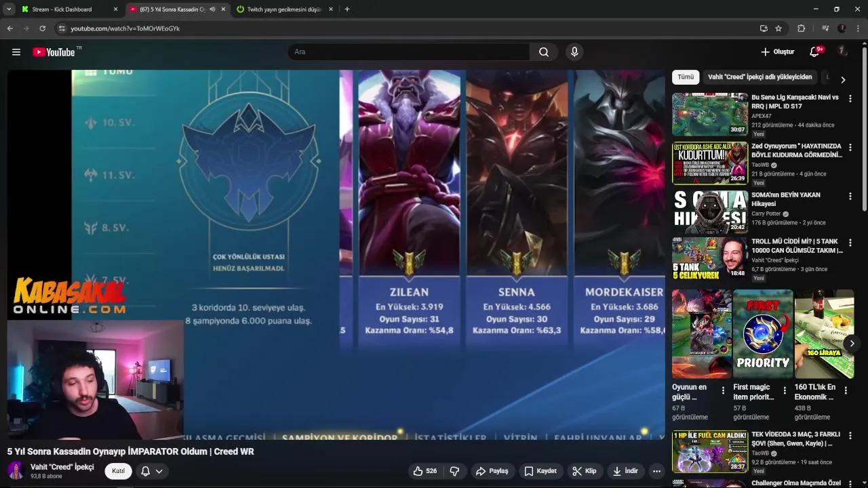Open options for 160 TL'lik short

(846, 390)
